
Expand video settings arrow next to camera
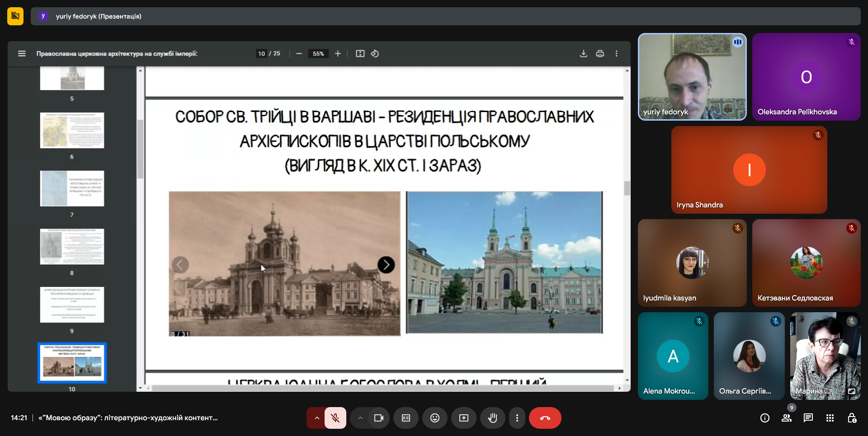(360, 418)
